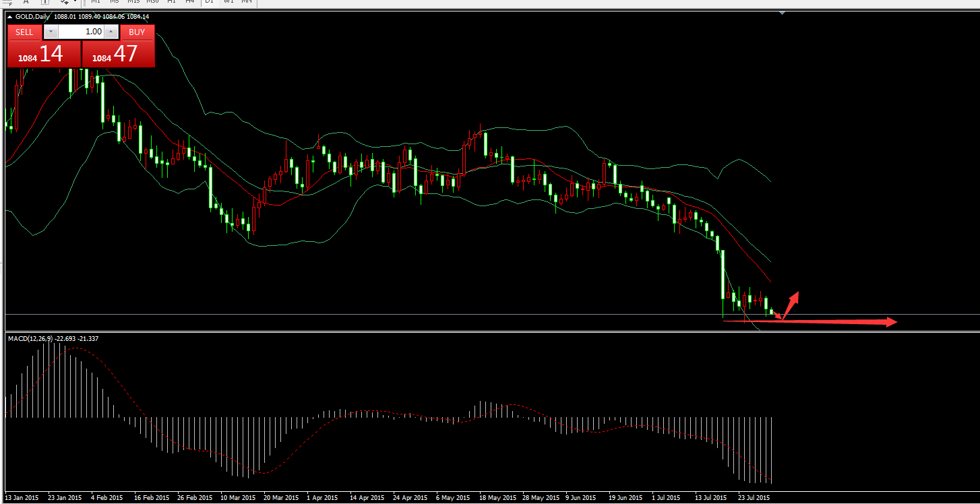The width and height of the screenshot is (980, 504).
Task: Click the sell price tile showing 1084 14
Action: (44, 54)
